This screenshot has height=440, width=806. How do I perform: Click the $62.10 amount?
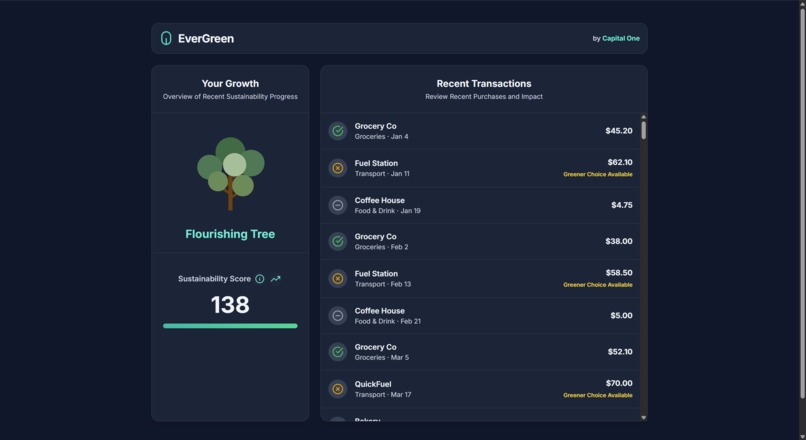pyautogui.click(x=620, y=162)
